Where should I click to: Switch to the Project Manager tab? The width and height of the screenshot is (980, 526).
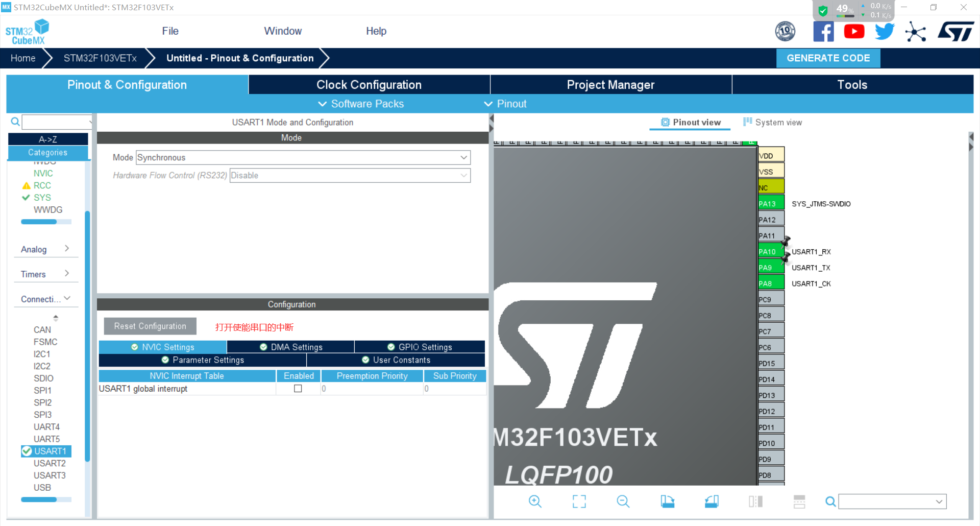pos(610,85)
